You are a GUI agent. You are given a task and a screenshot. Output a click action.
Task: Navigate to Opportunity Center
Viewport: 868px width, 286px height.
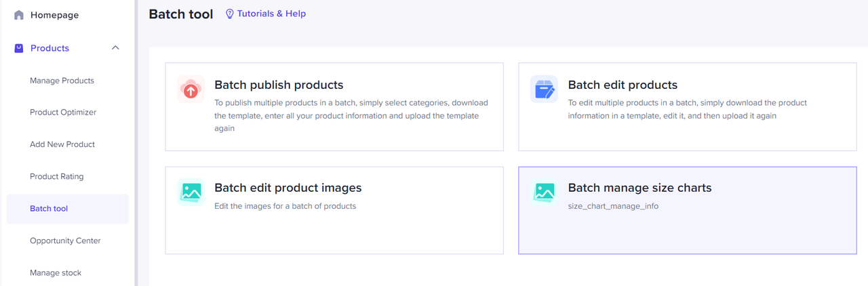[x=65, y=241]
